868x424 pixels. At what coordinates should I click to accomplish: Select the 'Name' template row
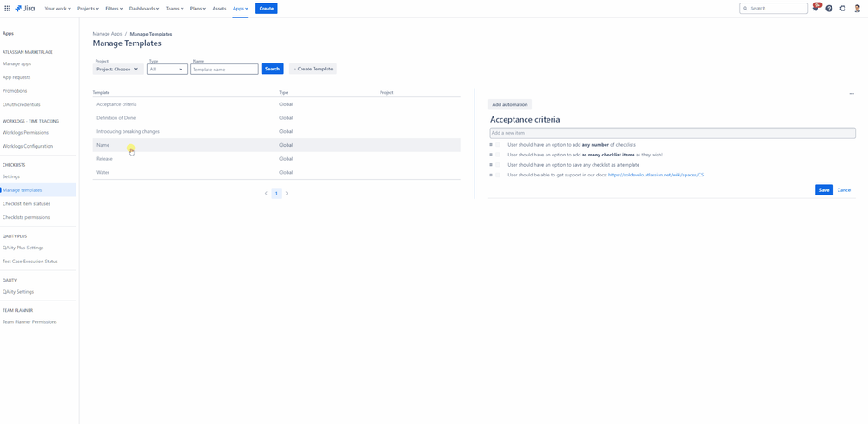point(276,145)
